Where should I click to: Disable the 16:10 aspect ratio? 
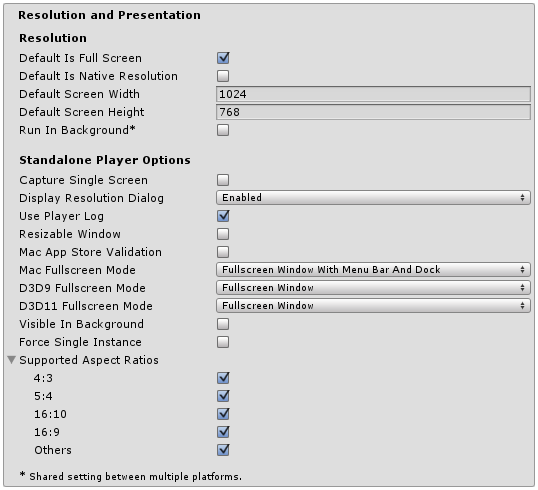[223, 414]
